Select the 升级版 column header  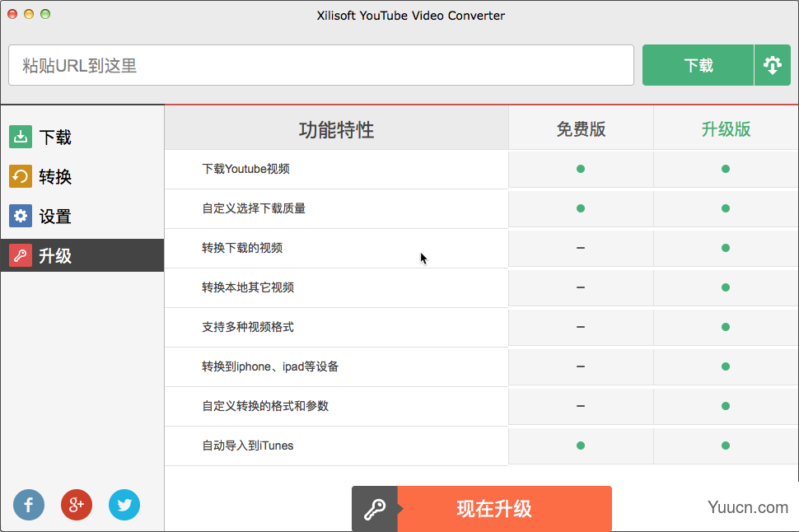tap(725, 129)
